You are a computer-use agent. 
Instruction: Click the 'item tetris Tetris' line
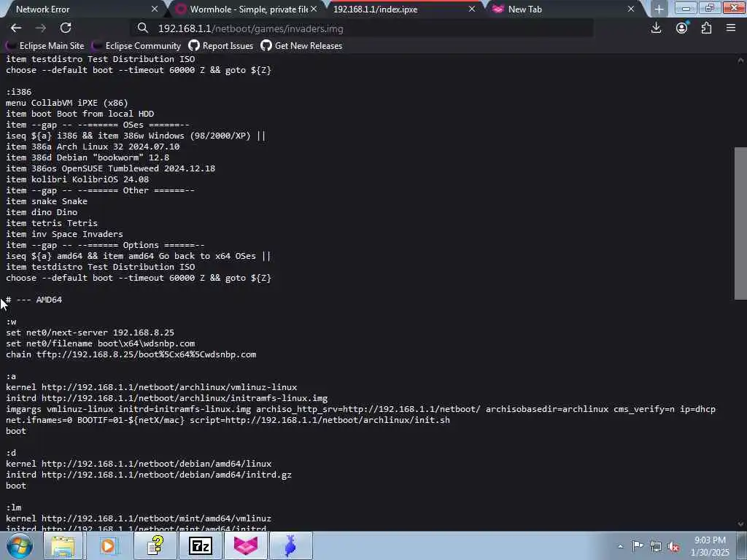[x=52, y=223]
